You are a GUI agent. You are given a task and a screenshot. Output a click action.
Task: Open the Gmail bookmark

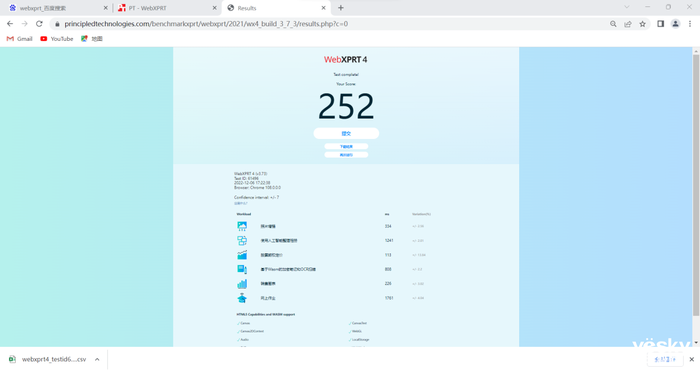coord(20,39)
